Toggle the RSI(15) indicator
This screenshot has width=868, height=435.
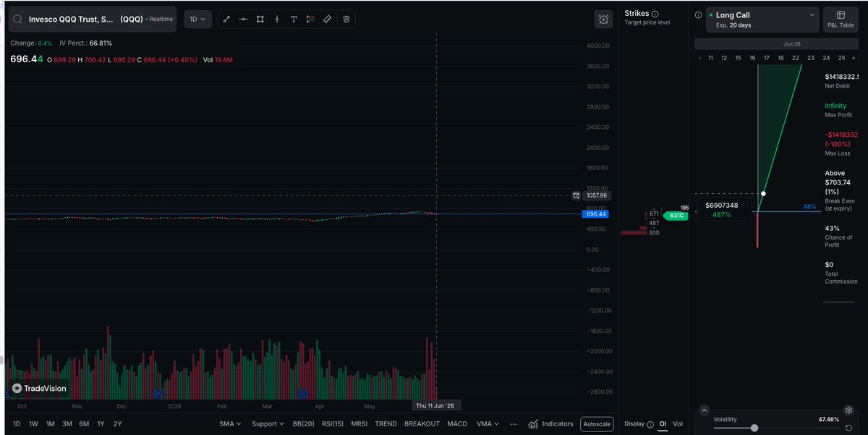click(332, 424)
